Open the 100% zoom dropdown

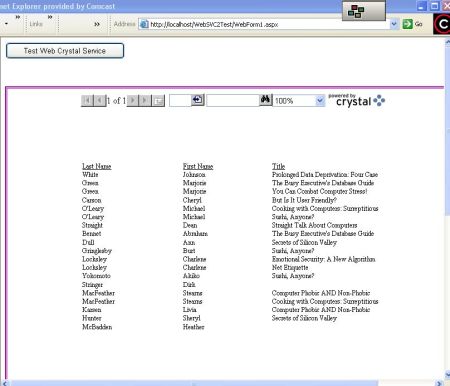pos(320,101)
